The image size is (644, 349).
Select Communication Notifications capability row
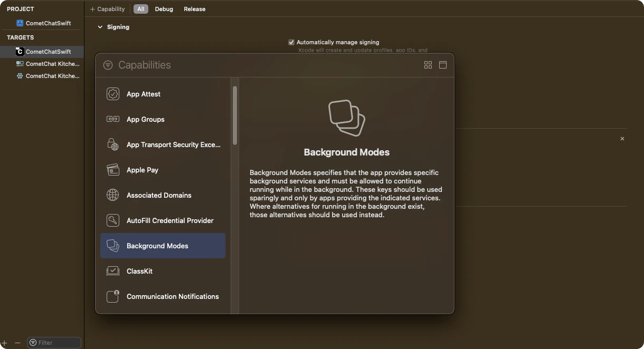tap(163, 296)
